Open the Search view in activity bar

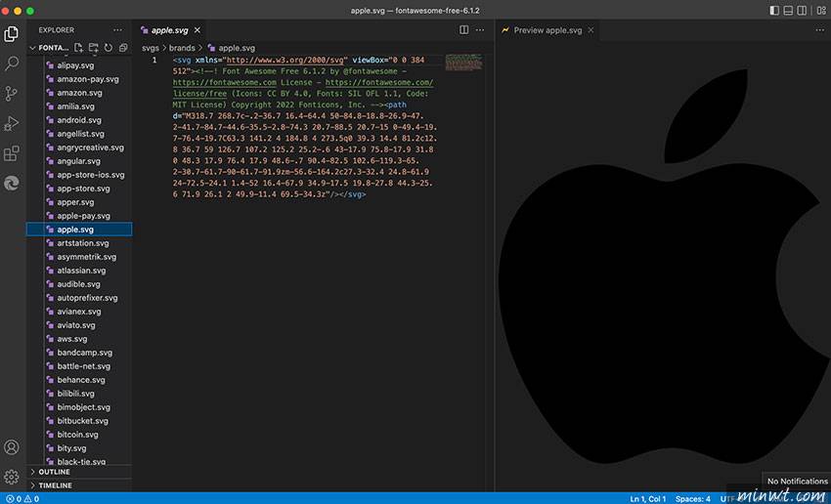(x=12, y=63)
